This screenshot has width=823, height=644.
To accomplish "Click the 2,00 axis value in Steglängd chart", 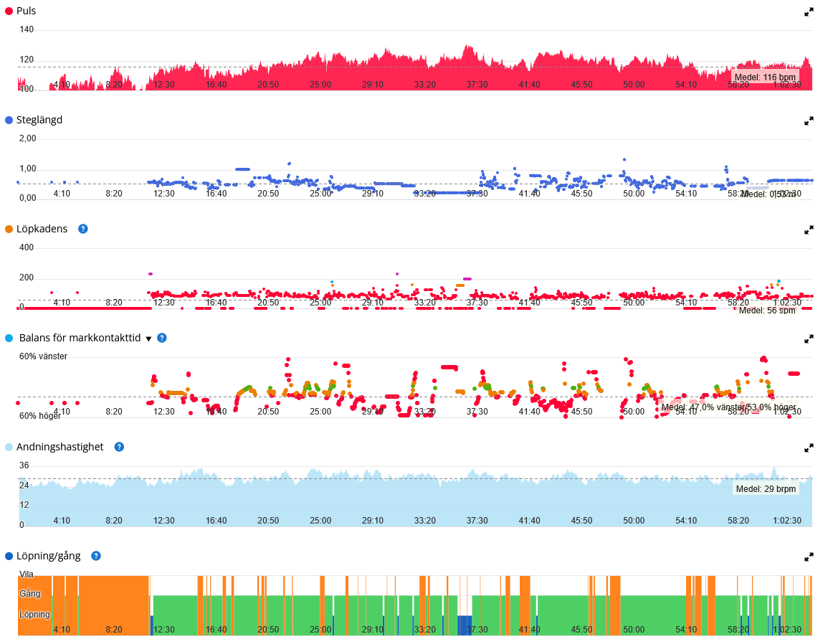I will pyautogui.click(x=28, y=138).
